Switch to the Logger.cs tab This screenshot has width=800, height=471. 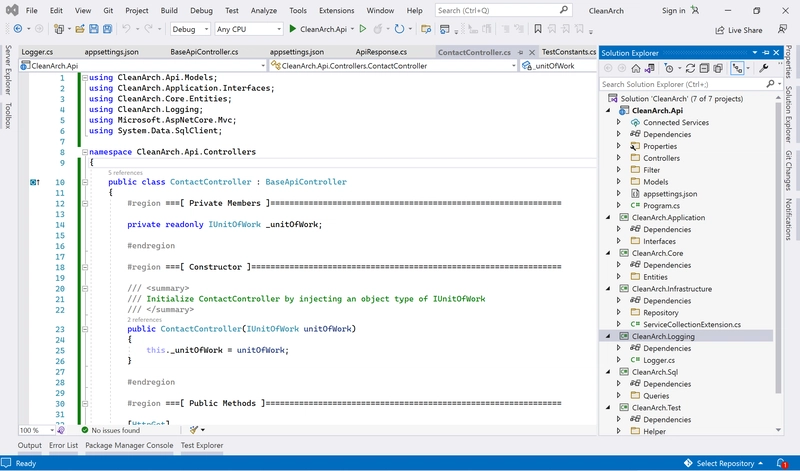click(35, 51)
